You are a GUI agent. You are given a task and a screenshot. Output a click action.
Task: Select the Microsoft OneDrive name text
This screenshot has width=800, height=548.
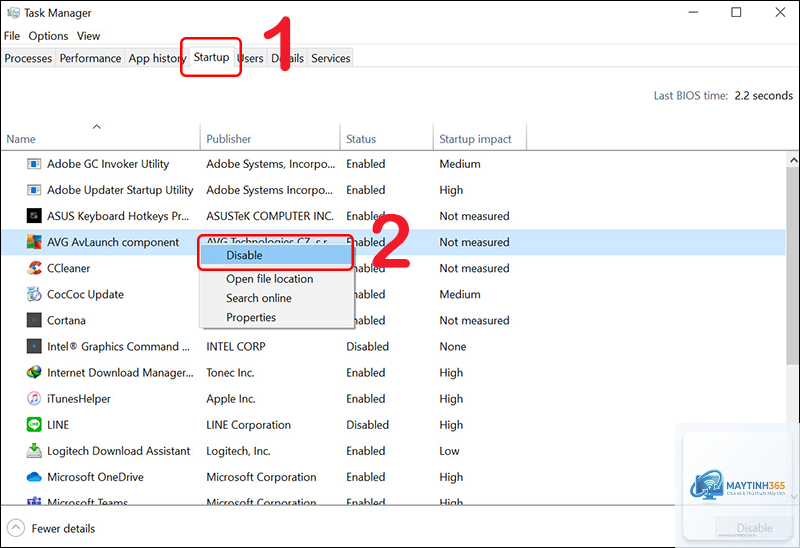[x=95, y=477]
